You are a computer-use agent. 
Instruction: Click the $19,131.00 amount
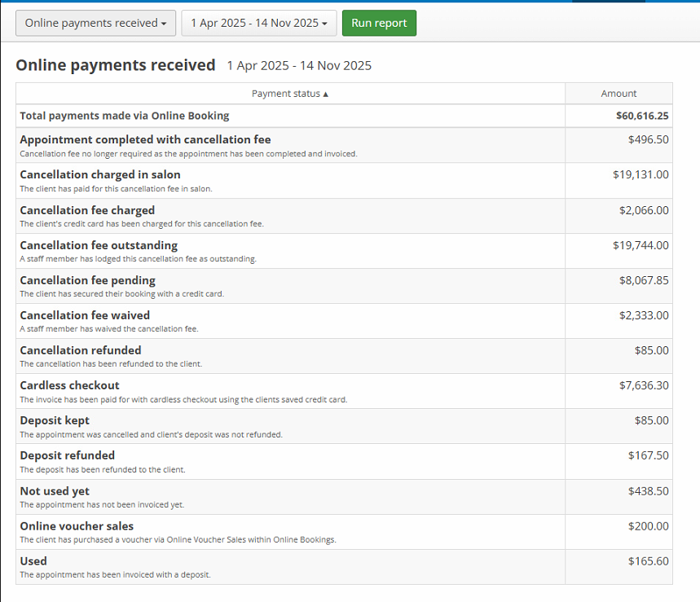[x=641, y=174]
